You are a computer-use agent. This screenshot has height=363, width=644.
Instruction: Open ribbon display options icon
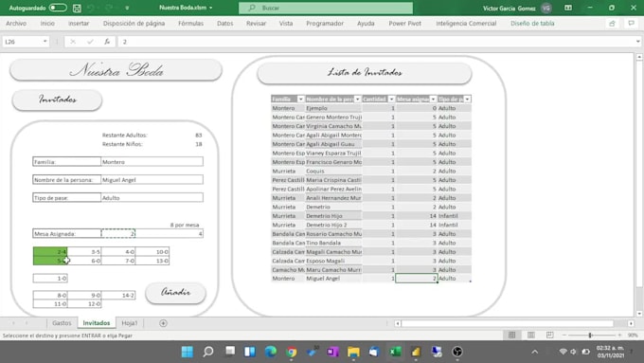pos(568,8)
